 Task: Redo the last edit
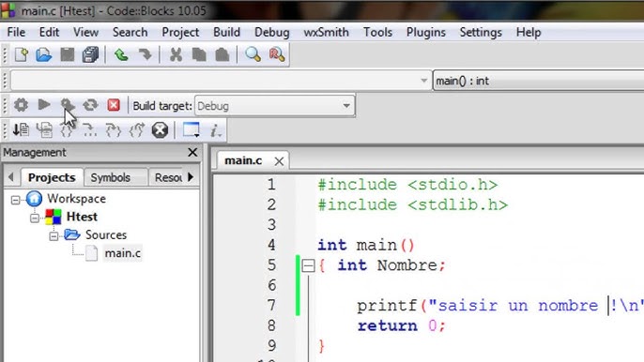[x=145, y=54]
